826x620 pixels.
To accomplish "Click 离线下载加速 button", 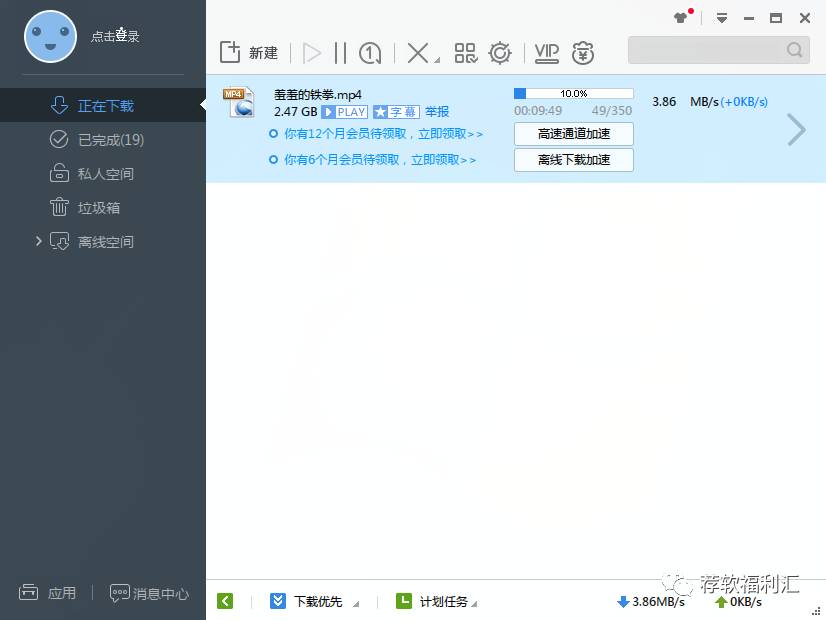I will point(574,160).
